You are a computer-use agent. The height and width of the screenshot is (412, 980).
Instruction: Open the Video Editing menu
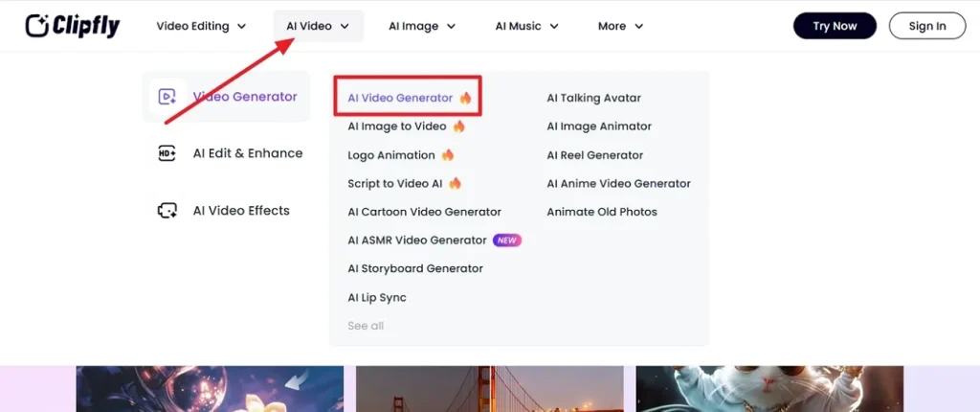point(201,26)
